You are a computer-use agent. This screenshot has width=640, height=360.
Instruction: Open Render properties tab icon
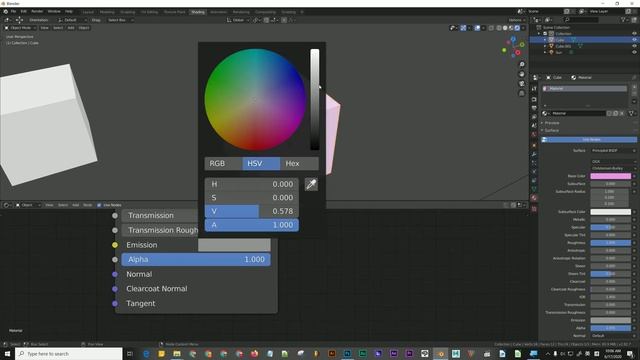534,99
